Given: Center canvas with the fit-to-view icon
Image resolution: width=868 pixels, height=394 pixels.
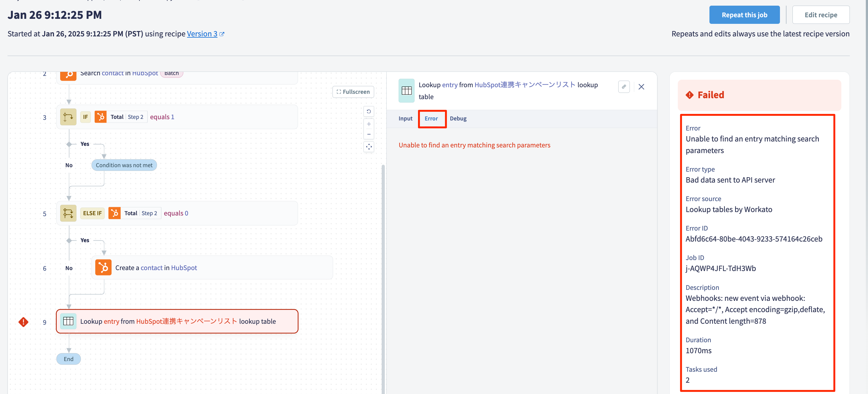Looking at the screenshot, I should 369,147.
